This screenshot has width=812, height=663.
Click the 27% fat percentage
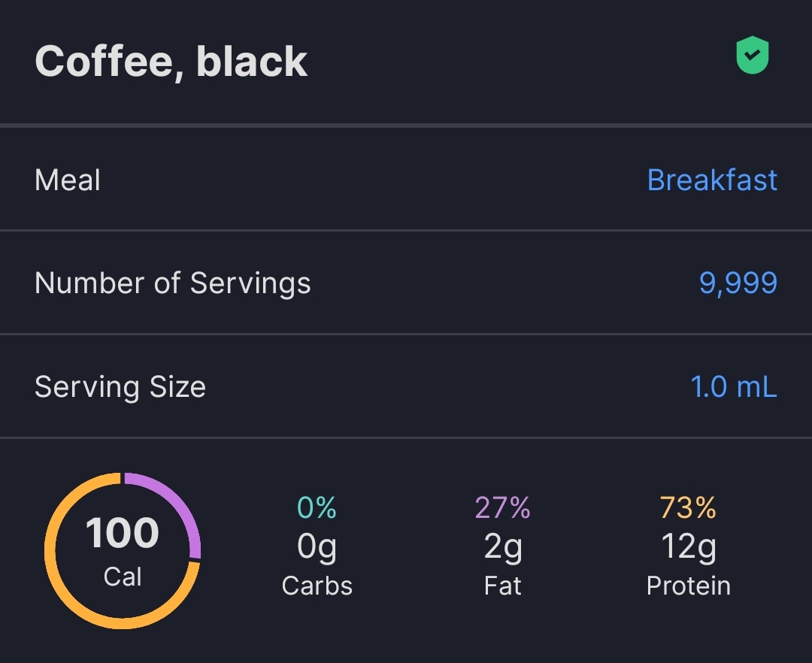click(x=502, y=508)
